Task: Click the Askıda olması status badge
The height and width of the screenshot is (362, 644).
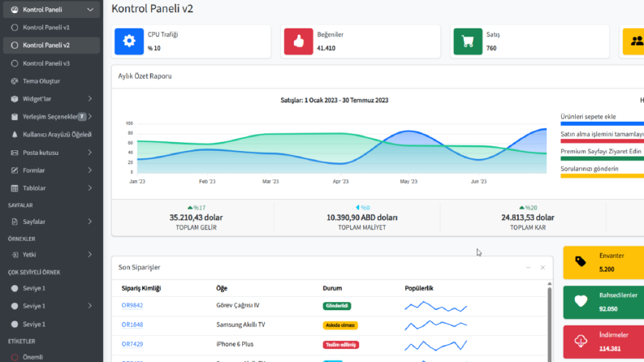Action: click(340, 325)
